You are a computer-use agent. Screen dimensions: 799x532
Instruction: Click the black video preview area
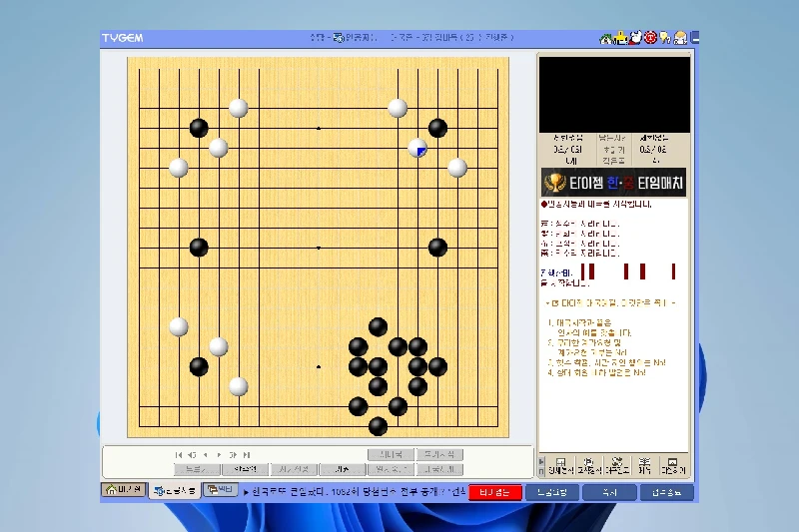(613, 94)
